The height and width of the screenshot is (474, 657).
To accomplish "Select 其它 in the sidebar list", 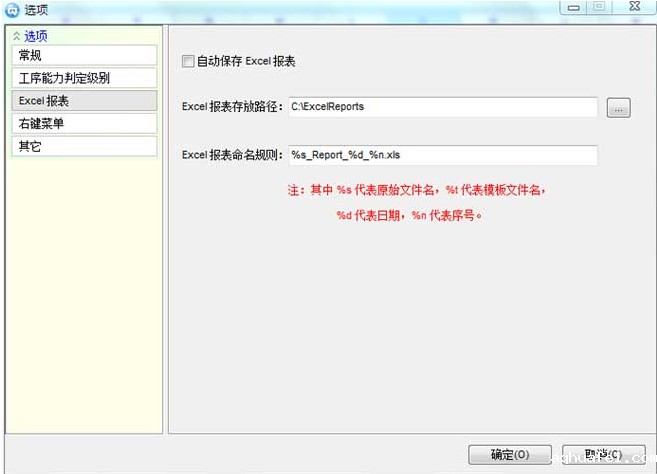I will coord(82,147).
